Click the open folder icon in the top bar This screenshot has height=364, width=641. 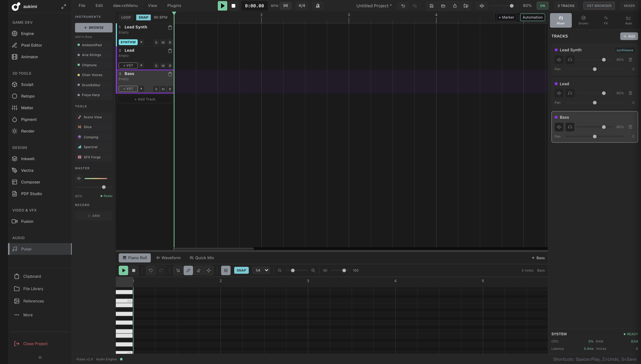pyautogui.click(x=443, y=6)
